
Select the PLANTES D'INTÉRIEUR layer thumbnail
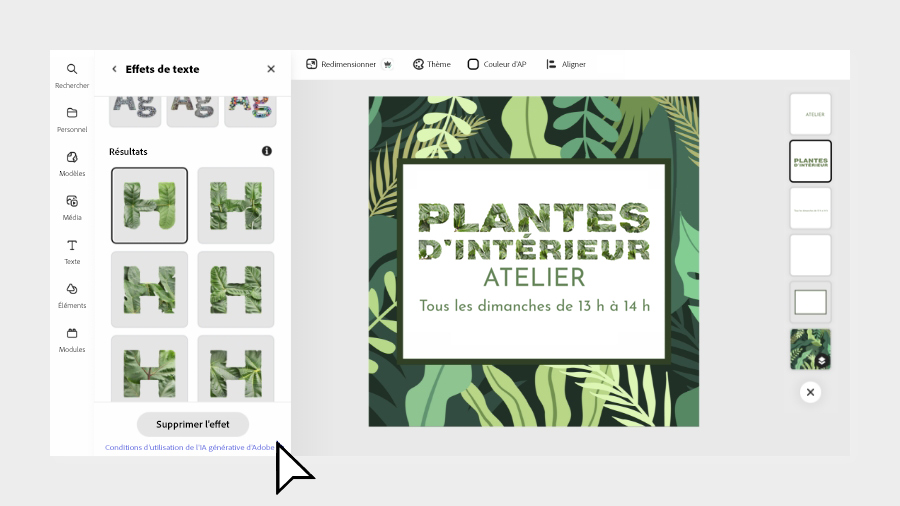pyautogui.click(x=810, y=161)
